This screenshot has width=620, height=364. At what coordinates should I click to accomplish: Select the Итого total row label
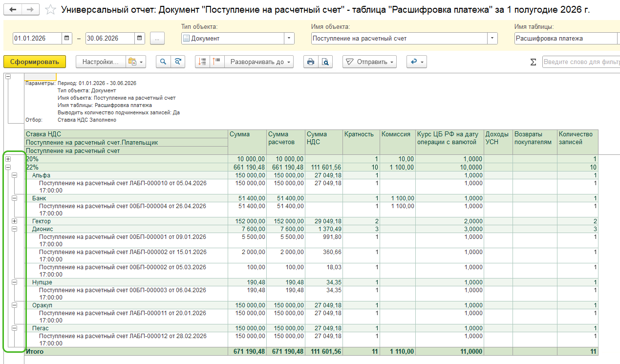[35, 351]
